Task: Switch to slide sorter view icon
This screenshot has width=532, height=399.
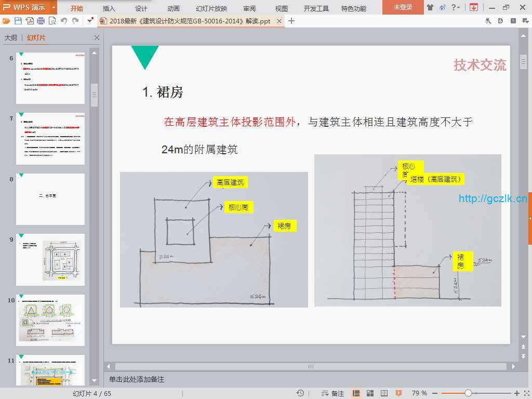Action: [370, 393]
